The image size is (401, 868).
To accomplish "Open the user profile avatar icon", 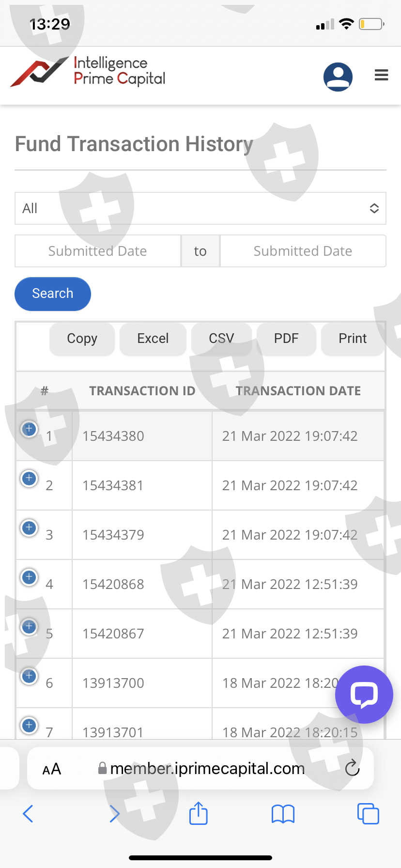I will coord(338,77).
